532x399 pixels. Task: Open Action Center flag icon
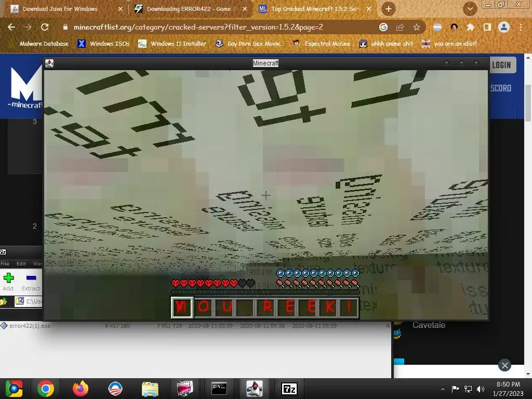coord(455,389)
